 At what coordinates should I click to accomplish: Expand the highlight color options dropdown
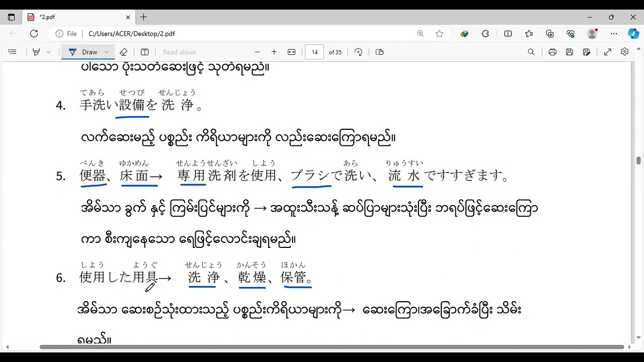(48, 52)
